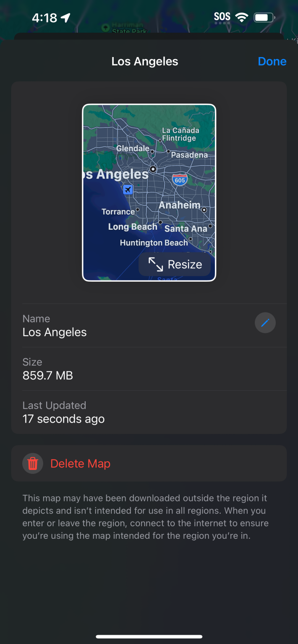Tap Anaheim label on the map preview
The width and height of the screenshot is (298, 644).
(180, 205)
